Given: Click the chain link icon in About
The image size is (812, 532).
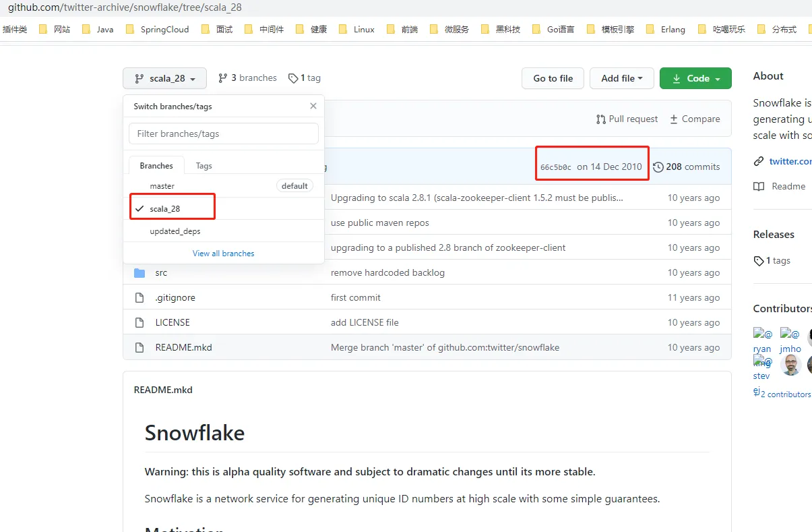Looking at the screenshot, I should click(x=759, y=161).
